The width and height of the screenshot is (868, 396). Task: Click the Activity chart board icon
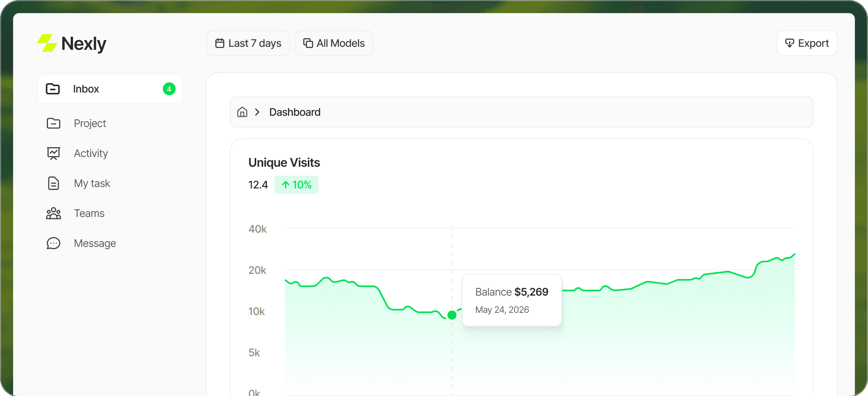[x=54, y=153]
